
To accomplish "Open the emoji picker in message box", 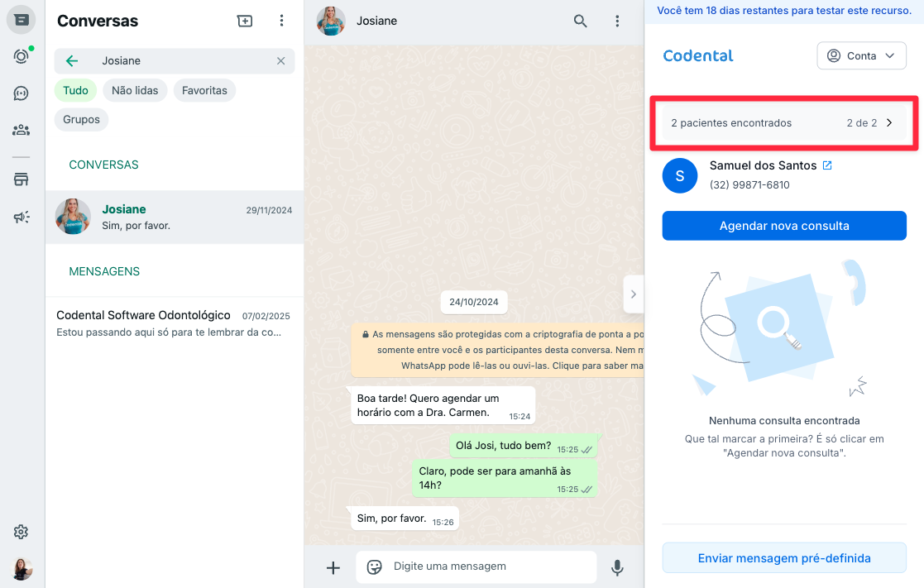I will [x=374, y=566].
